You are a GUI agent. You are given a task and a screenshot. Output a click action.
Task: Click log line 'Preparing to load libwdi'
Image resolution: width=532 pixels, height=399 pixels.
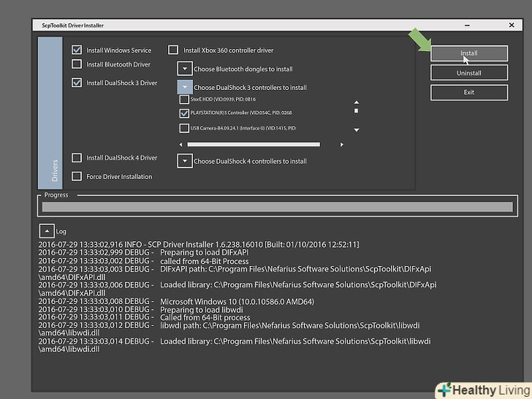pos(140,309)
